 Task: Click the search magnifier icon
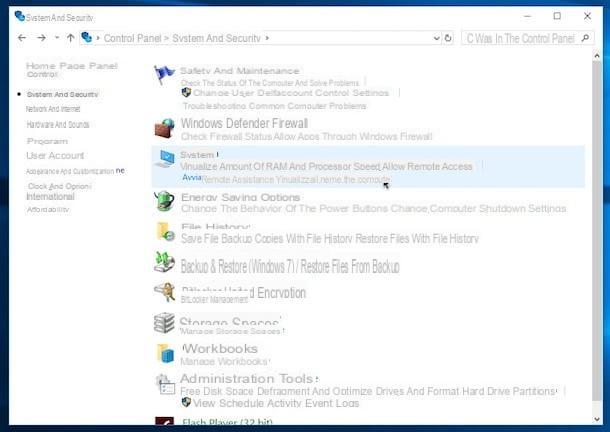coord(585,38)
